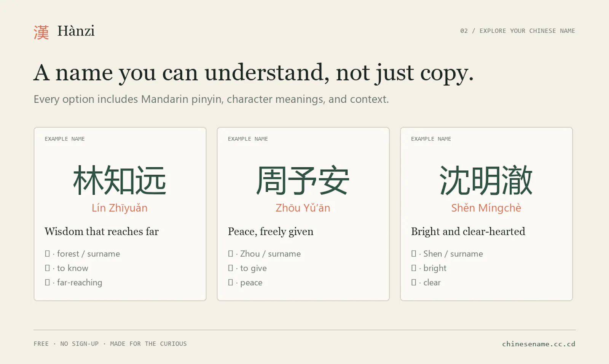
Task: Click the 'bright' row
Action: pos(429,268)
